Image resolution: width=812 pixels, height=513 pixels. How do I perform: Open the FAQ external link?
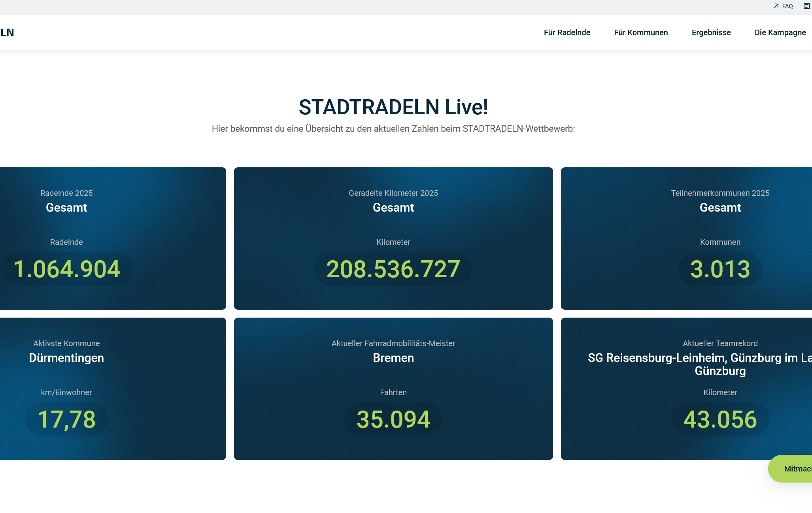[783, 6]
